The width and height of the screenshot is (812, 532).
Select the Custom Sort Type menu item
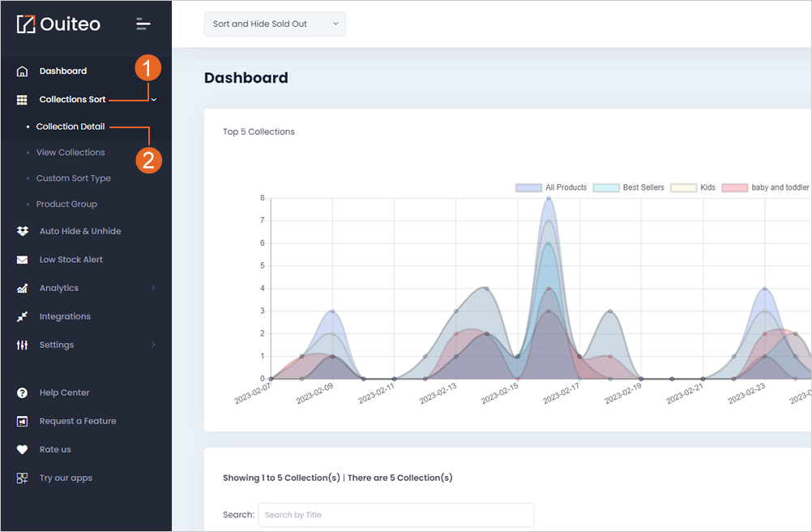(x=74, y=178)
